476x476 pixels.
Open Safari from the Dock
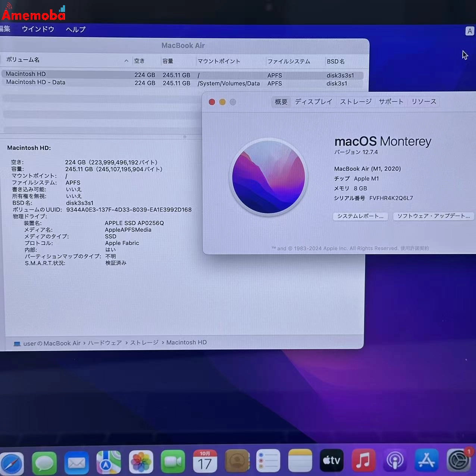(x=11, y=463)
